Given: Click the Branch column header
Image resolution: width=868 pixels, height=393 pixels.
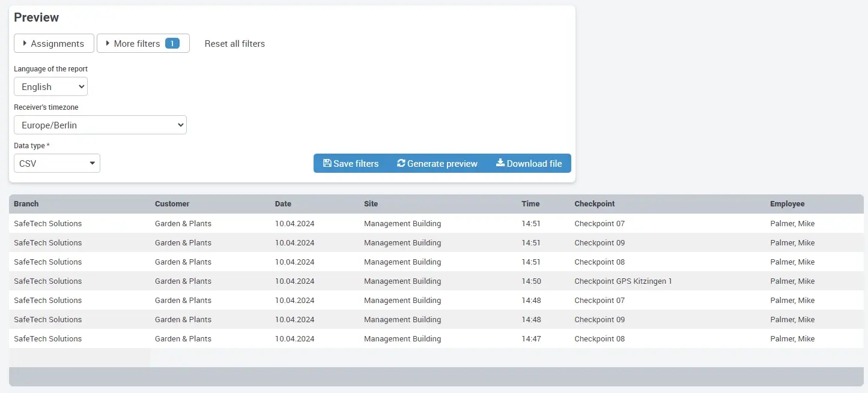Looking at the screenshot, I should (x=26, y=204).
